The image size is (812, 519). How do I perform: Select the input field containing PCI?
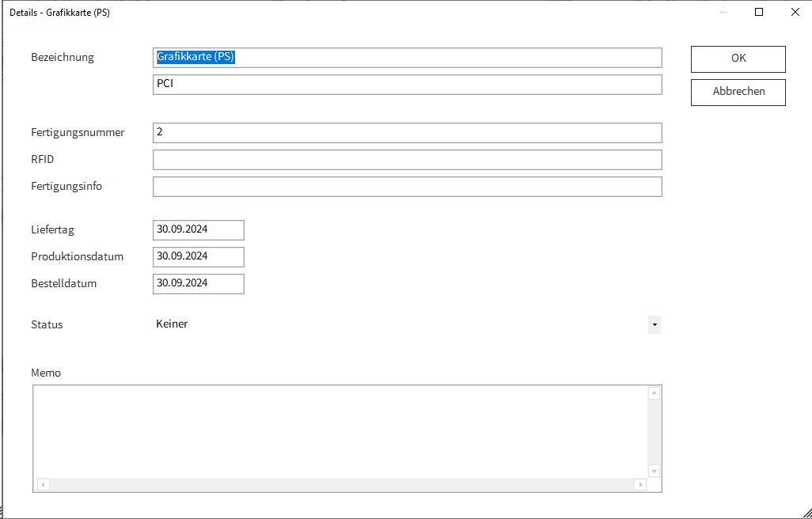(x=407, y=85)
